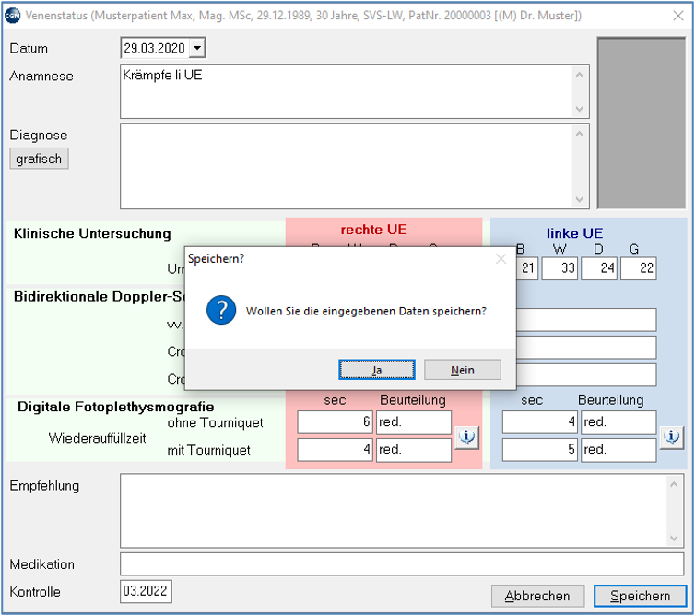This screenshot has height=616, width=695.
Task: Click rechte UE mit Tourniquet Beurteilung field
Action: (414, 450)
